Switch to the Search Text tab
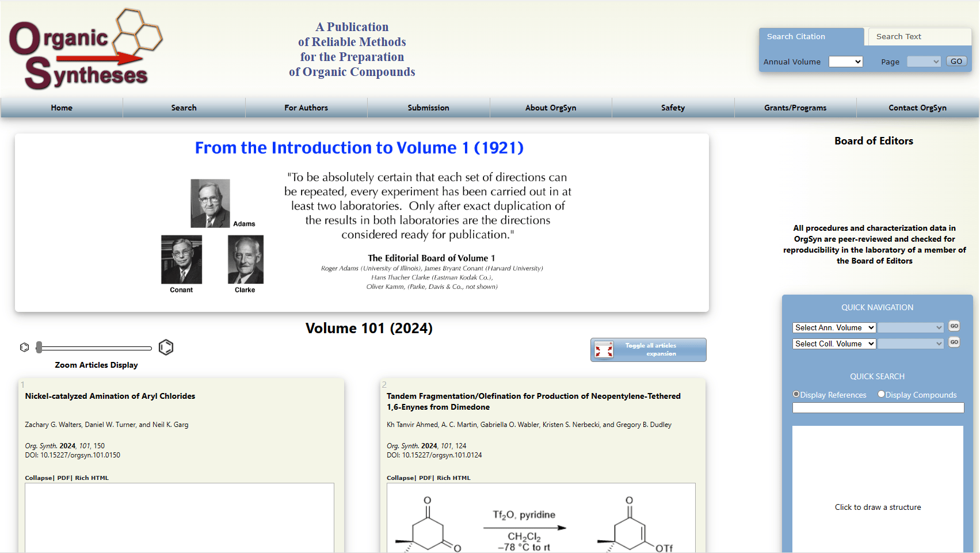The height and width of the screenshot is (553, 980). [920, 36]
